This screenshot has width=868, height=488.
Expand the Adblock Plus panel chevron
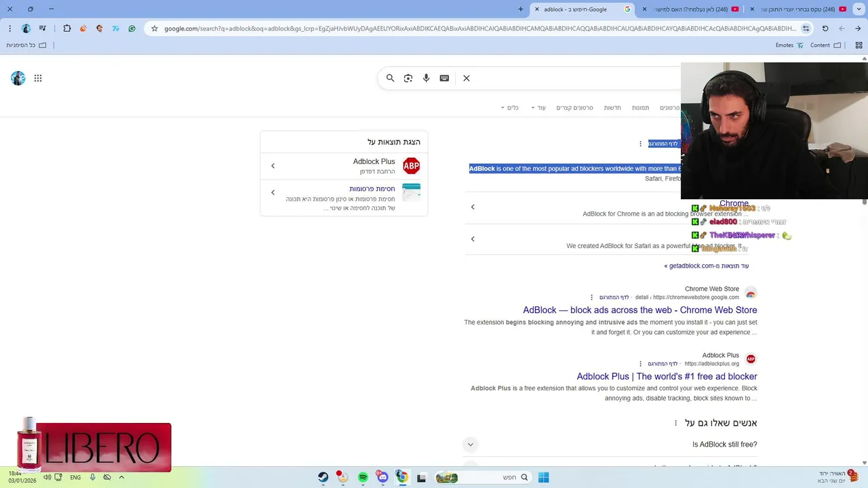pyautogui.click(x=273, y=166)
